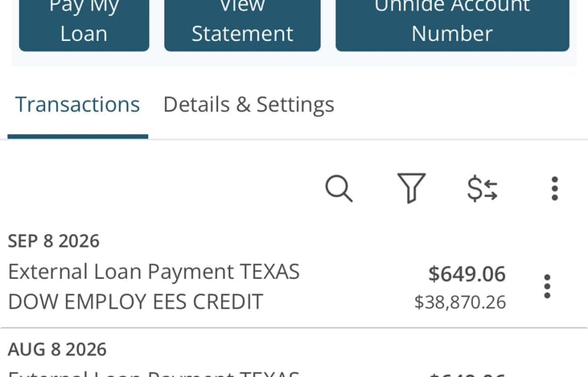588x377 pixels.
Task: Select External Loan Payment TEXAS description text
Action: 154,272
